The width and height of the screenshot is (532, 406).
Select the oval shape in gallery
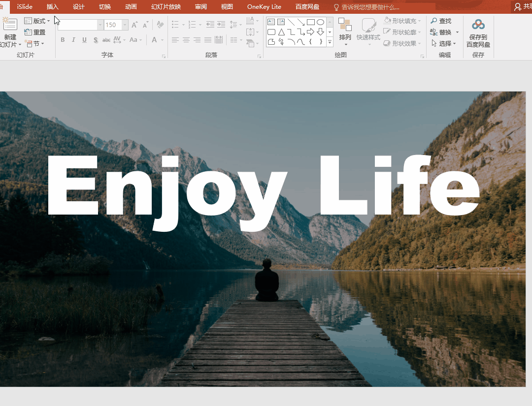tap(320, 22)
